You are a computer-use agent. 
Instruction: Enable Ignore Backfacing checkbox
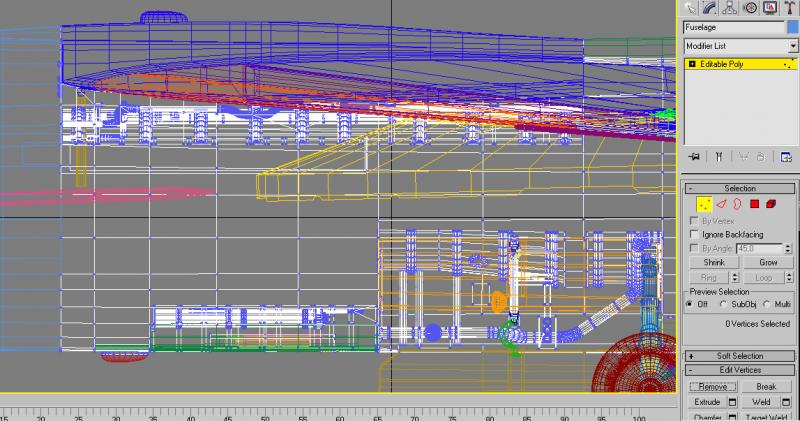point(694,234)
